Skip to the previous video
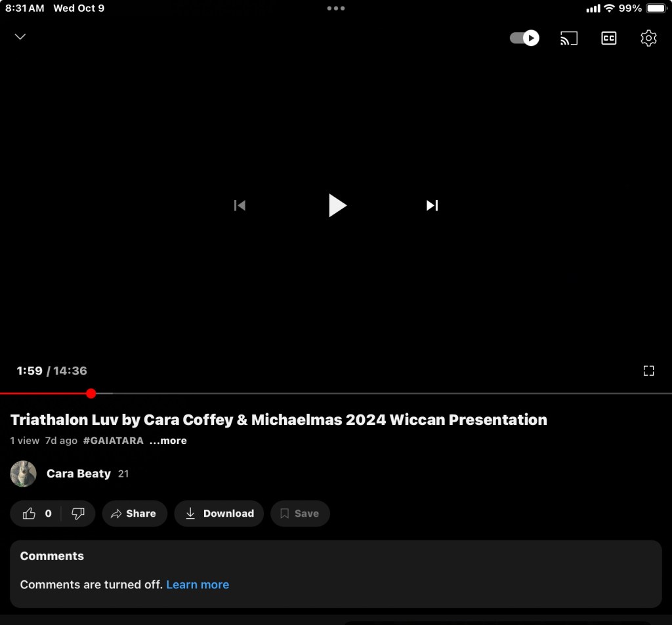This screenshot has height=625, width=672. pyautogui.click(x=240, y=205)
